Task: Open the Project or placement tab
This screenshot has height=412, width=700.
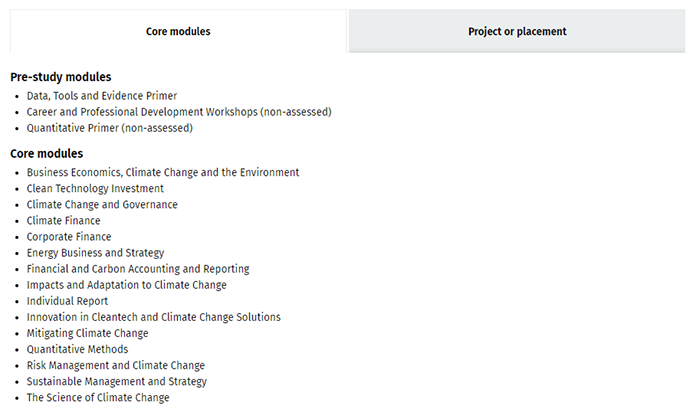Action: tap(517, 31)
